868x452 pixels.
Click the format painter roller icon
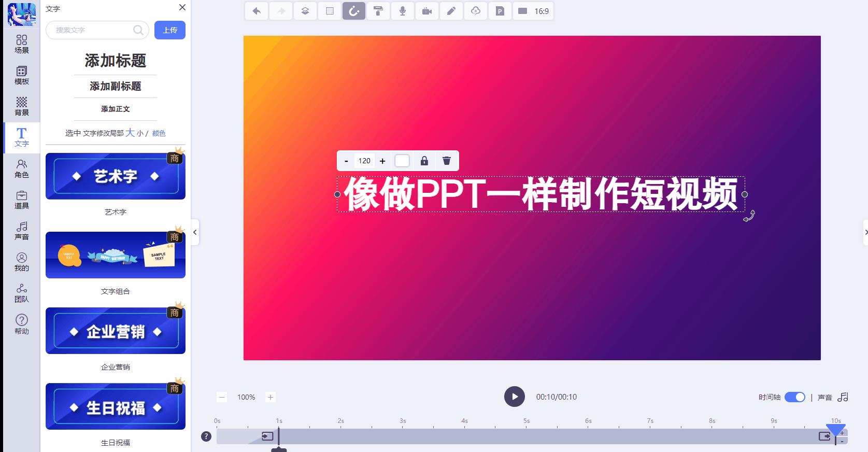tap(378, 11)
